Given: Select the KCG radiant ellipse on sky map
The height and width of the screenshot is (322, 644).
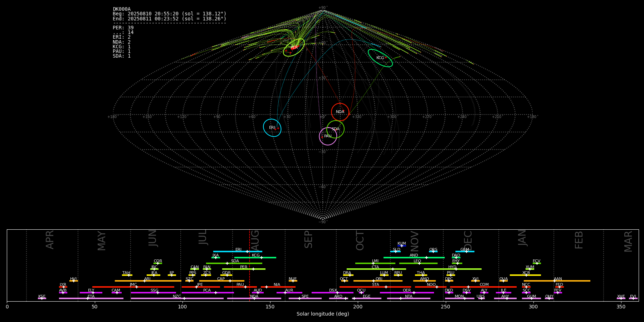Looking at the screenshot, I should tap(380, 58).
